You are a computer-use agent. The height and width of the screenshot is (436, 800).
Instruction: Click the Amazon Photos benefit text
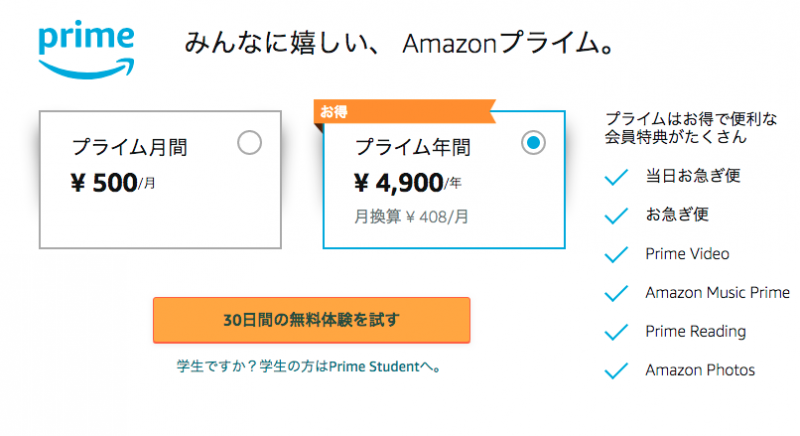click(x=700, y=370)
